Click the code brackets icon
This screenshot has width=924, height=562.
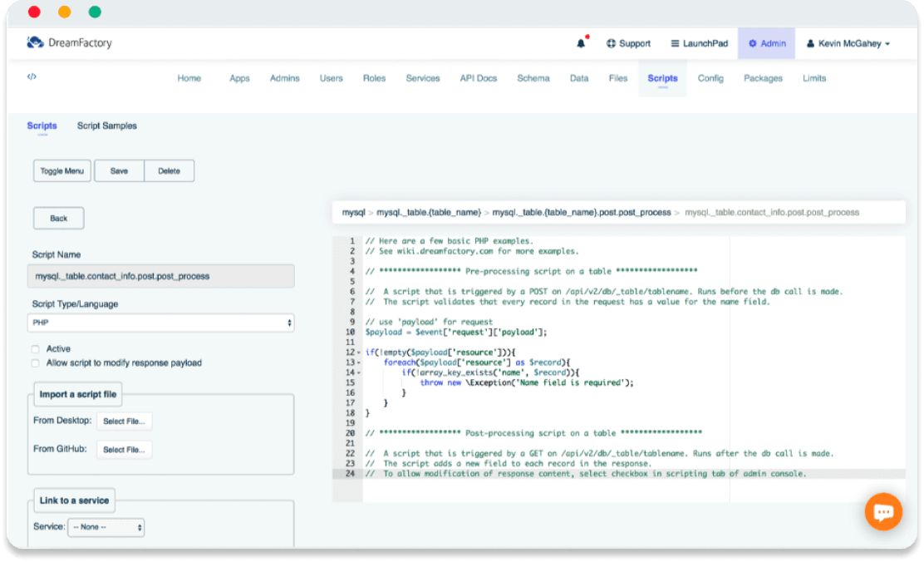pos(32,76)
